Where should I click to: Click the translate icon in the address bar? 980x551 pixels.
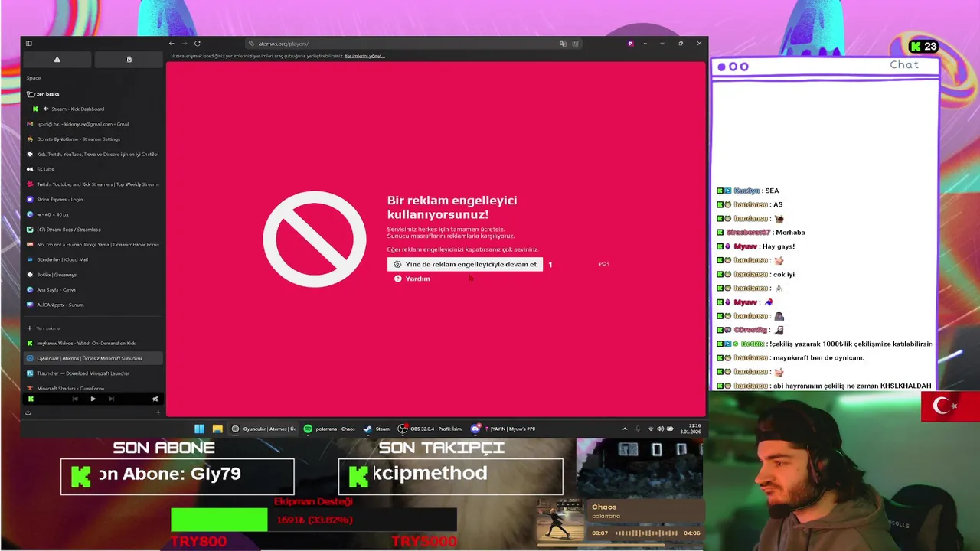click(563, 44)
